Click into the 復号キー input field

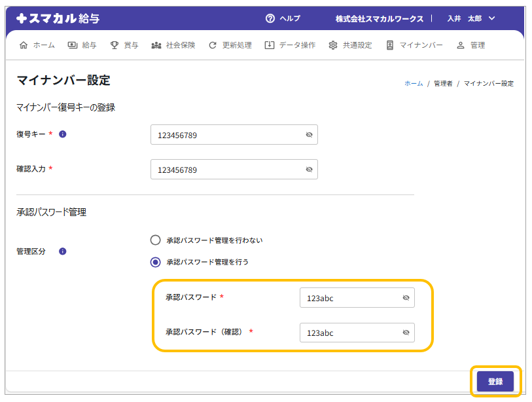coord(226,135)
